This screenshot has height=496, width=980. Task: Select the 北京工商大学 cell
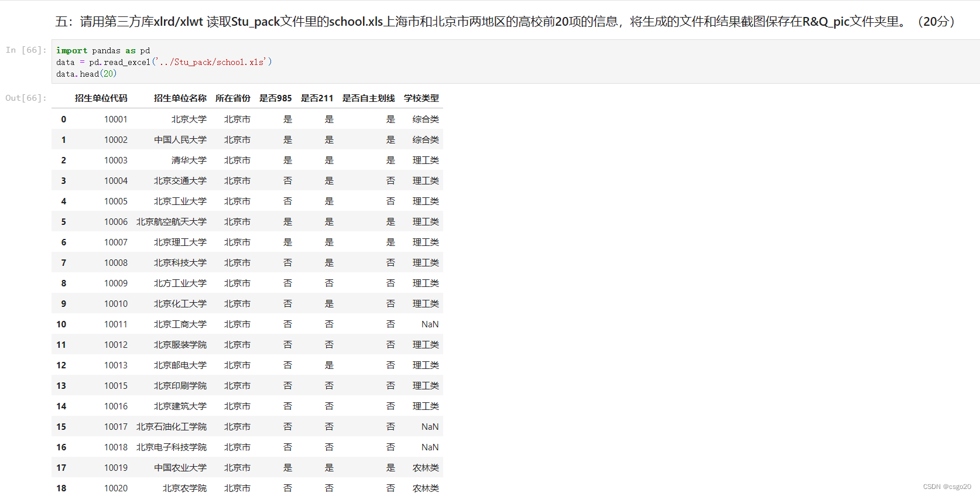pos(180,324)
